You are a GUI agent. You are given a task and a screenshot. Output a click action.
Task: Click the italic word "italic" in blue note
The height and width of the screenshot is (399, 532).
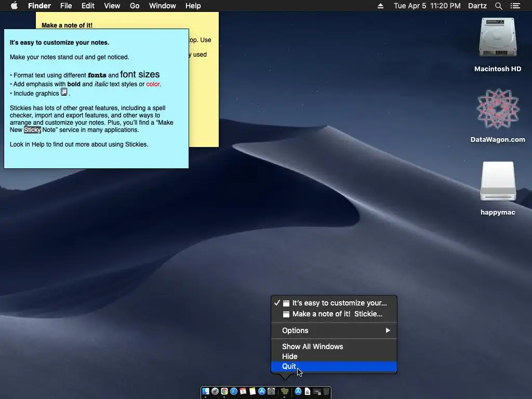tap(101, 84)
